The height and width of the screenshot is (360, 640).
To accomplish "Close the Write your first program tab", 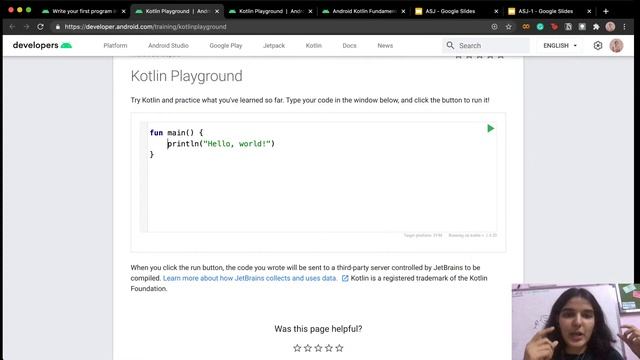I will (124, 11).
